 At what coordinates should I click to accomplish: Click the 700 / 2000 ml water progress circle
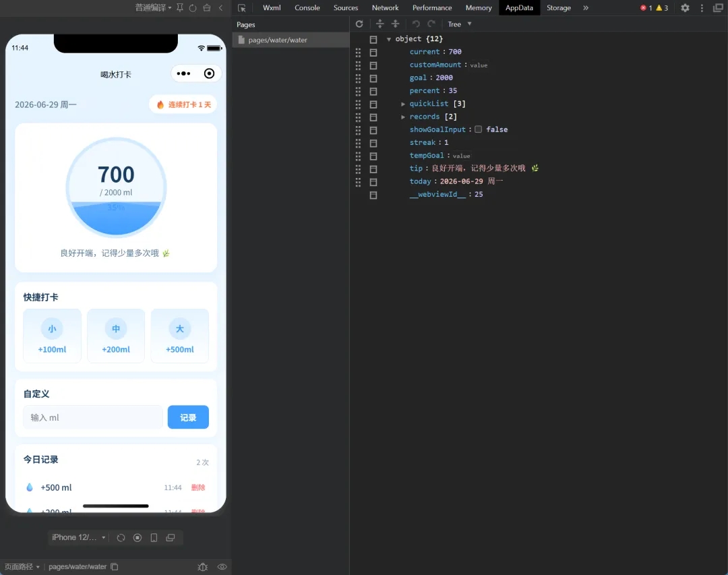pos(116,187)
